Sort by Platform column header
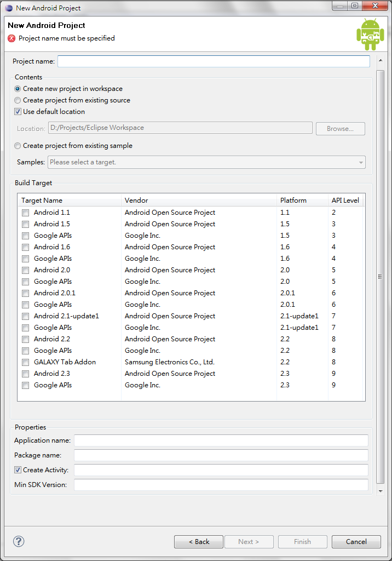 click(302, 201)
